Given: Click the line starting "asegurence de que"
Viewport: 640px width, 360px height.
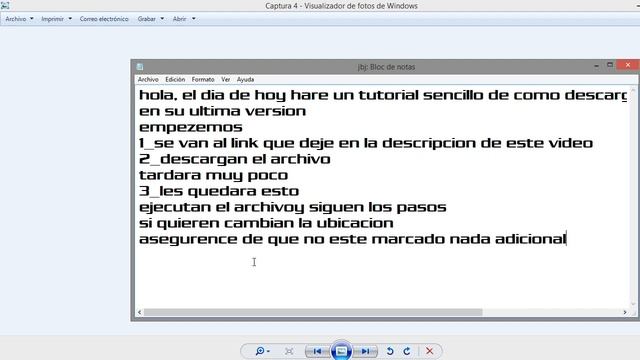Looking at the screenshot, I should (353, 239).
